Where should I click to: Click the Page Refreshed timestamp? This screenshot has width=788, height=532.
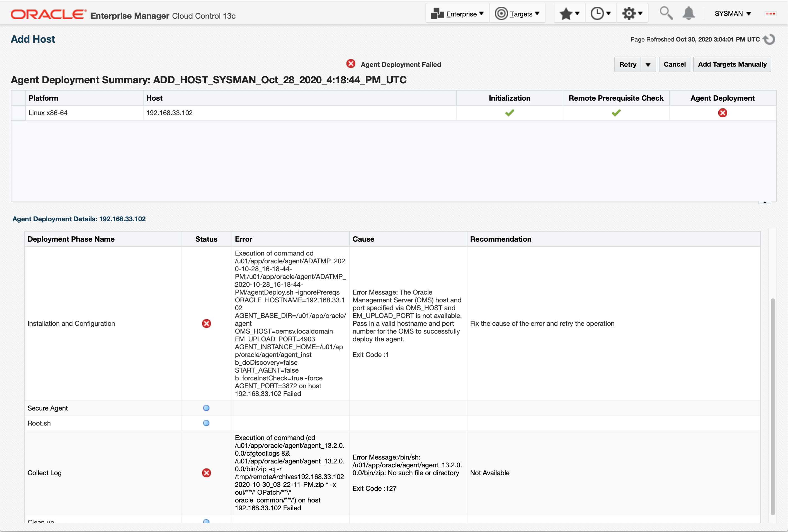tap(695, 39)
